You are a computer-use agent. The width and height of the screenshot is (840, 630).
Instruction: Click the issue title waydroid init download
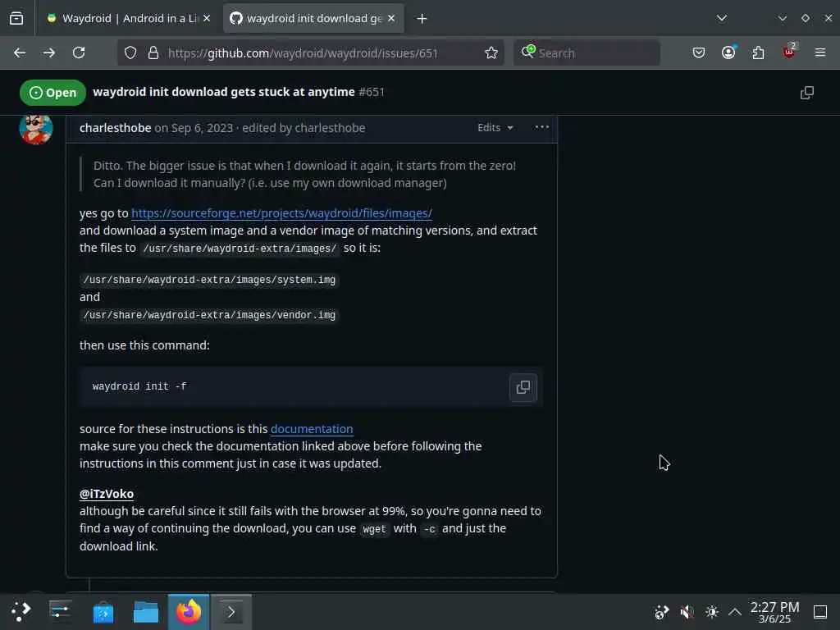224,92
